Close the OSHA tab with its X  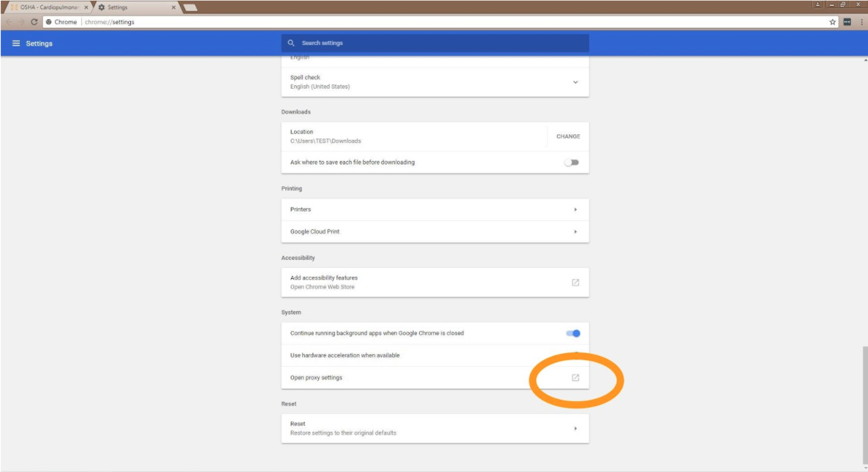point(86,8)
